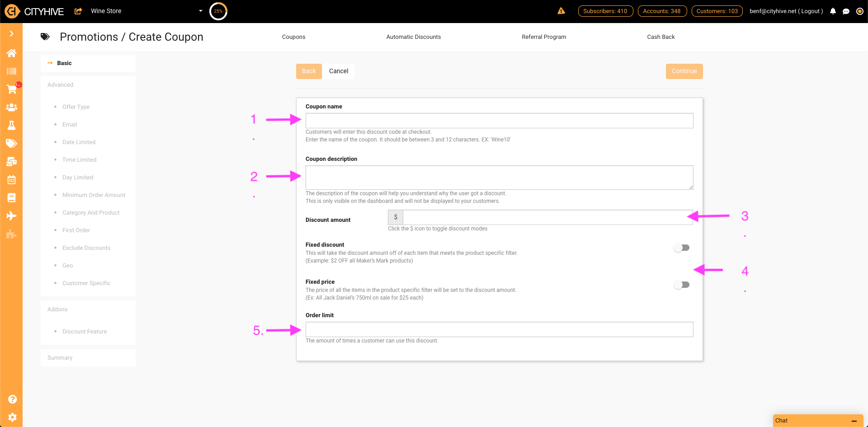Minimize the Chat widget
Image resolution: width=868 pixels, height=427 pixels.
[x=854, y=421]
